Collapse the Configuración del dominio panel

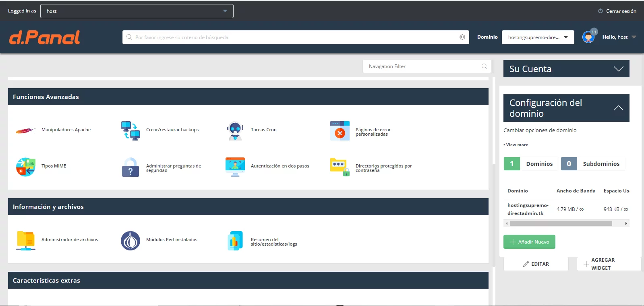pos(618,108)
